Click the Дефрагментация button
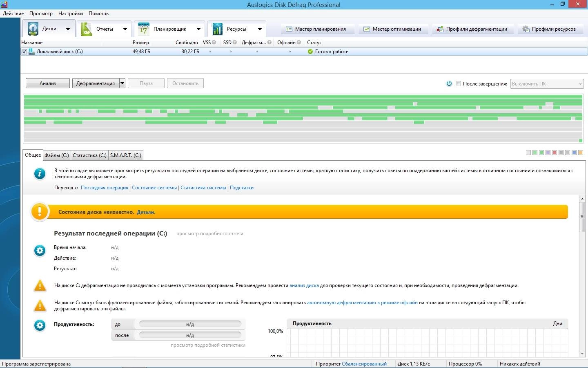The width and height of the screenshot is (588, 368). click(x=96, y=83)
